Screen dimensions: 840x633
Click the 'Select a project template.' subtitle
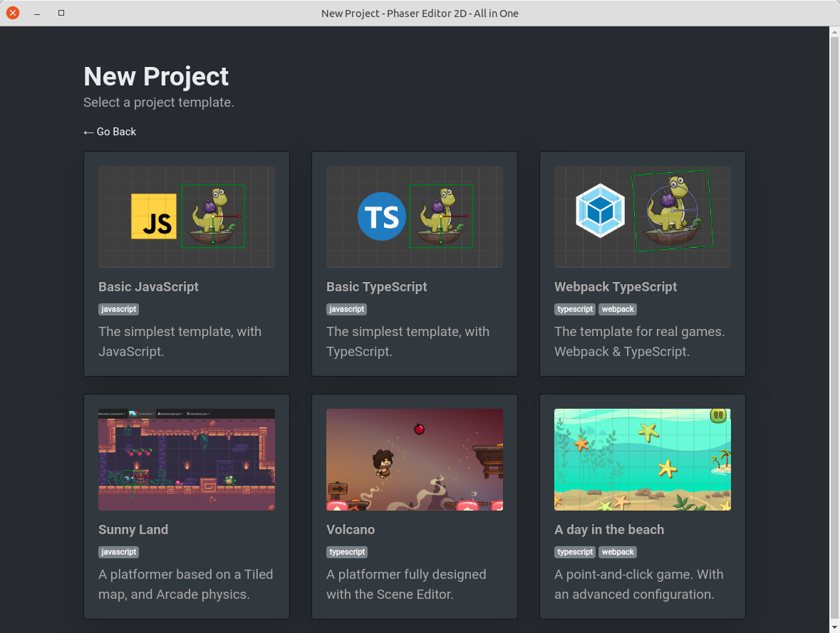[x=159, y=103]
